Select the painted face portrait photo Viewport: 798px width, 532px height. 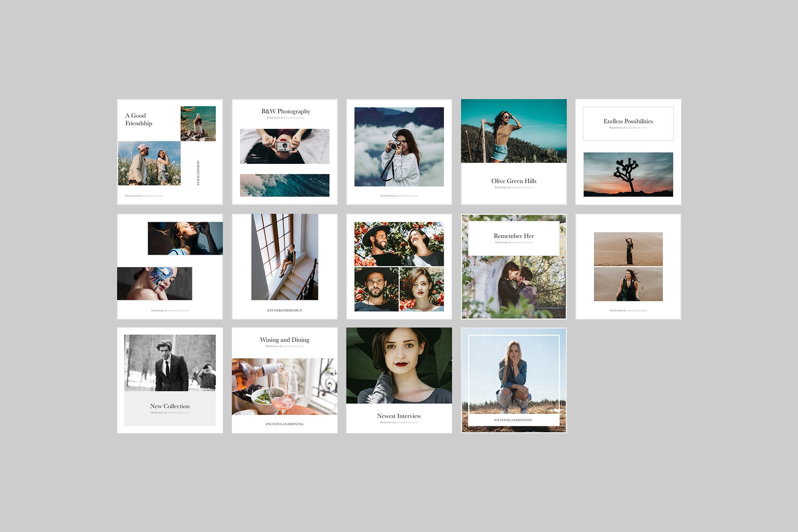[154, 284]
